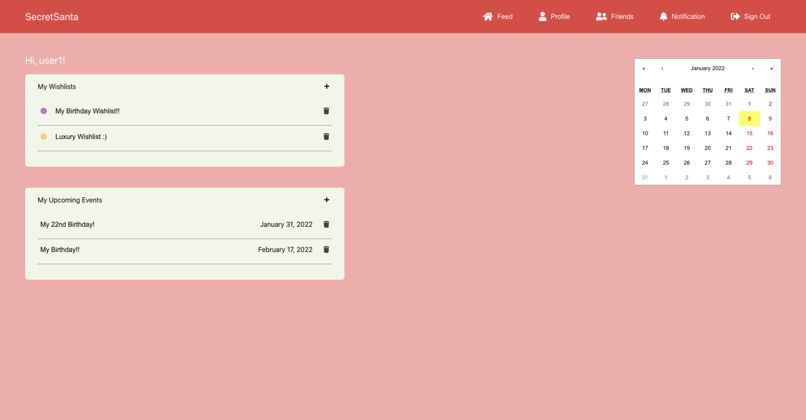The width and height of the screenshot is (806, 420).
Task: Click the MON weekday header
Action: coord(645,90)
